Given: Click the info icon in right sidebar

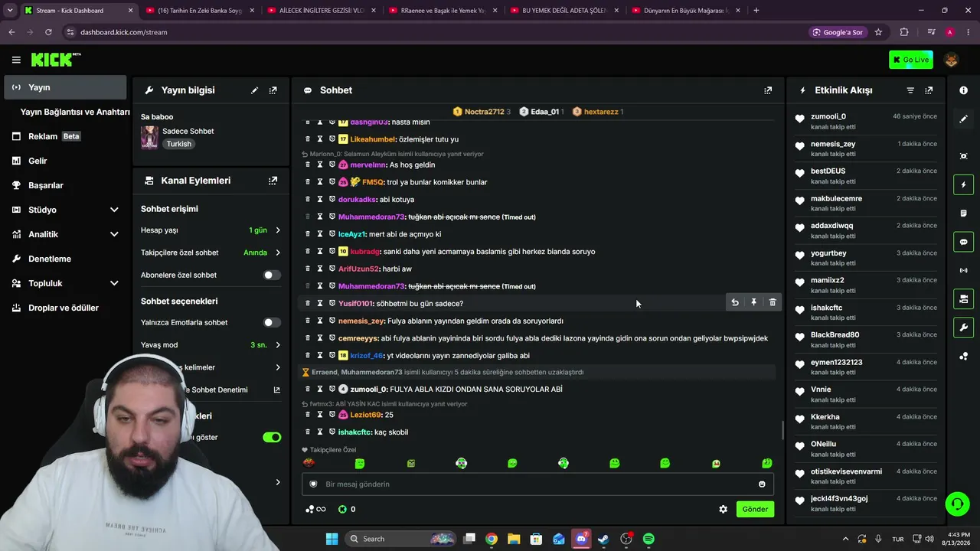Looking at the screenshot, I should [x=963, y=90].
